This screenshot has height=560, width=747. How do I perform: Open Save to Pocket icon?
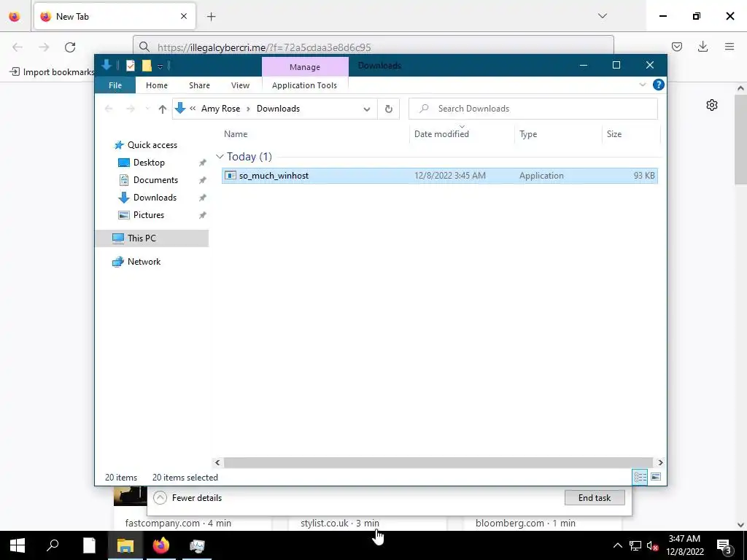pos(676,47)
